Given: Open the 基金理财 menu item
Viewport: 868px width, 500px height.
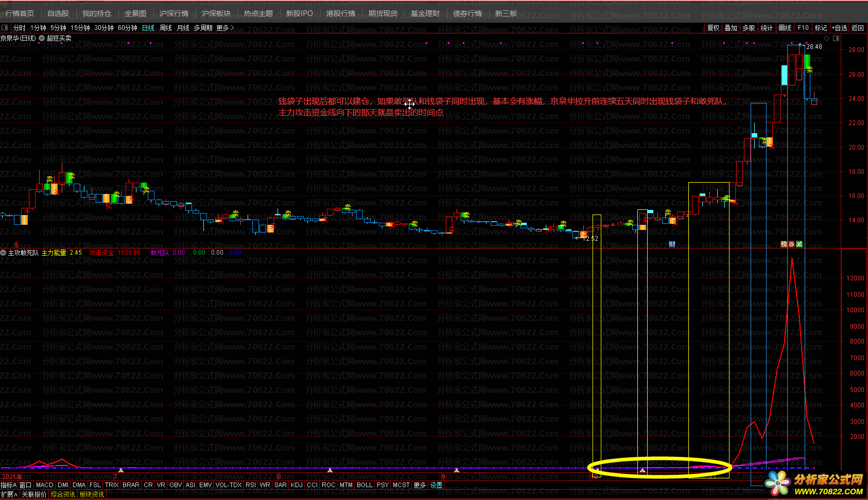Looking at the screenshot, I should (425, 13).
